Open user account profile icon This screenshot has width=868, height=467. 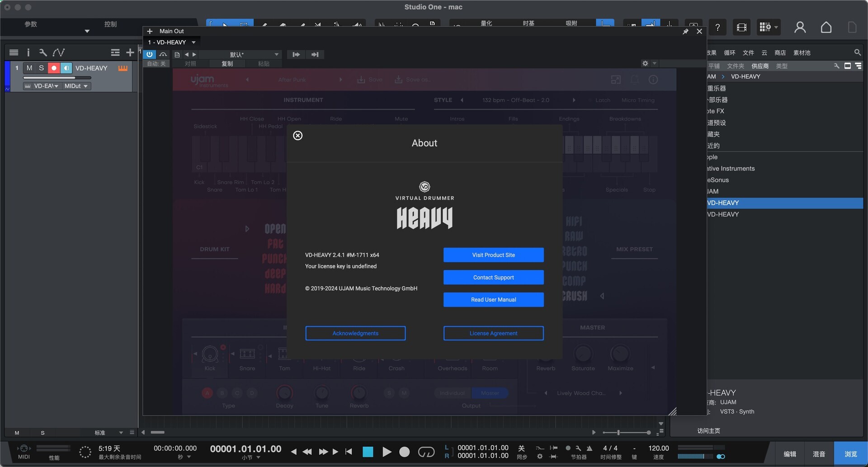(x=800, y=28)
